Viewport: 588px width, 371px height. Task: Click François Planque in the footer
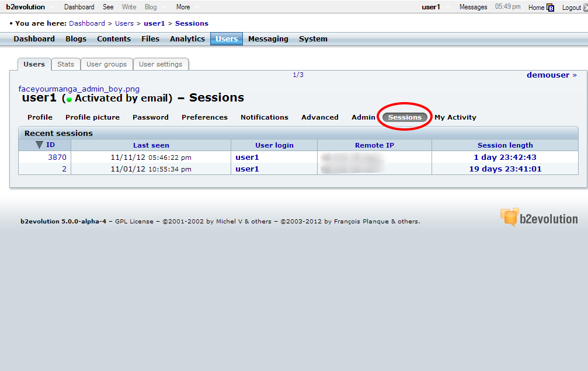[x=361, y=222]
